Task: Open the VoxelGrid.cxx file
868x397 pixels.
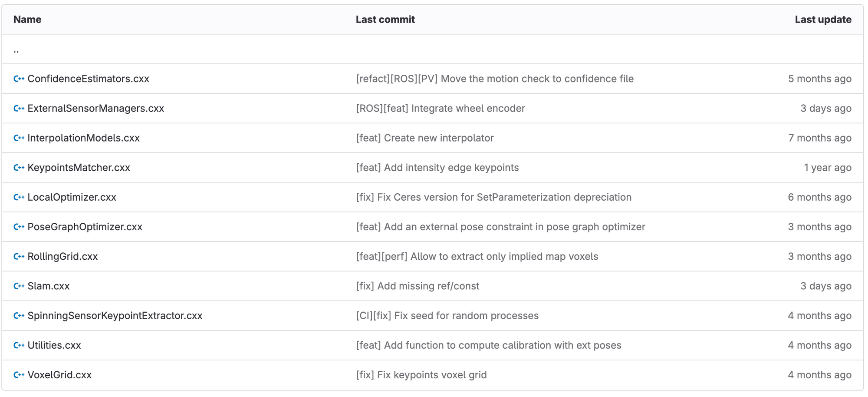Action: point(59,374)
